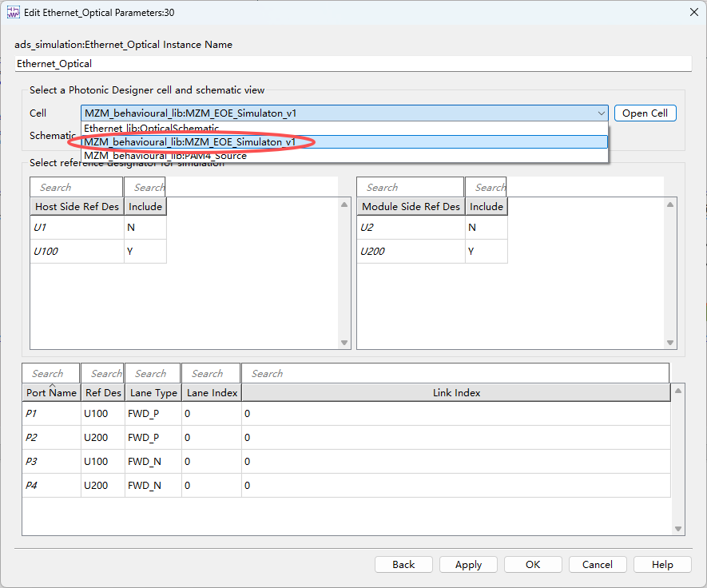707x588 pixels.
Task: Select port row P2
Action: point(51,437)
